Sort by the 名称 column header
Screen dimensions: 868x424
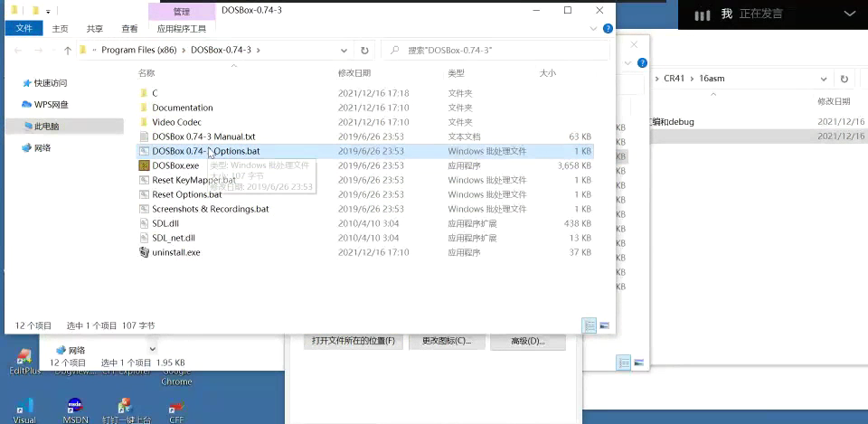(146, 73)
